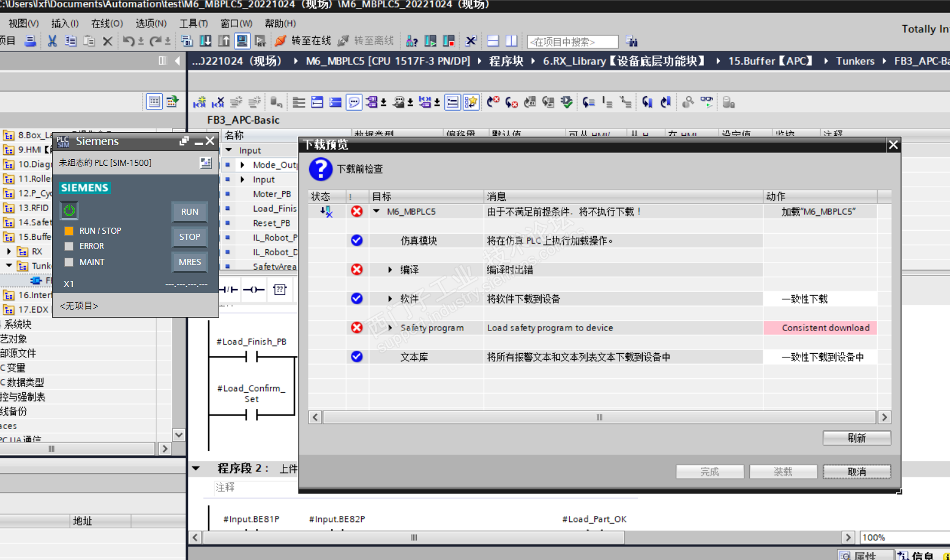Open the 视图(V) menu
Image resolution: width=950 pixels, height=560 pixels.
pos(24,23)
